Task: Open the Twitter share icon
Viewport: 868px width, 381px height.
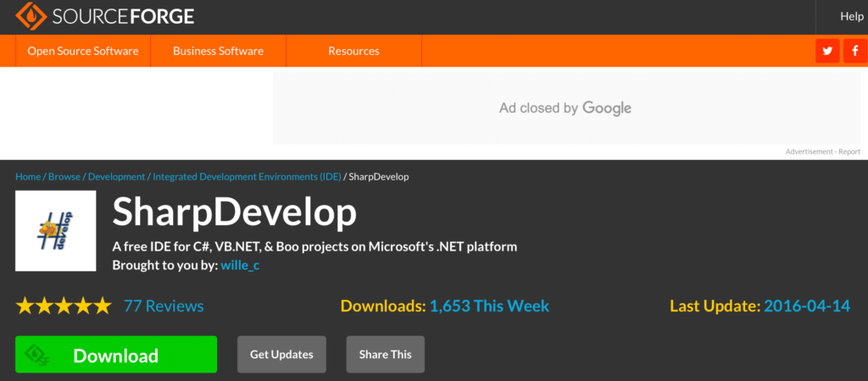Action: tap(827, 52)
